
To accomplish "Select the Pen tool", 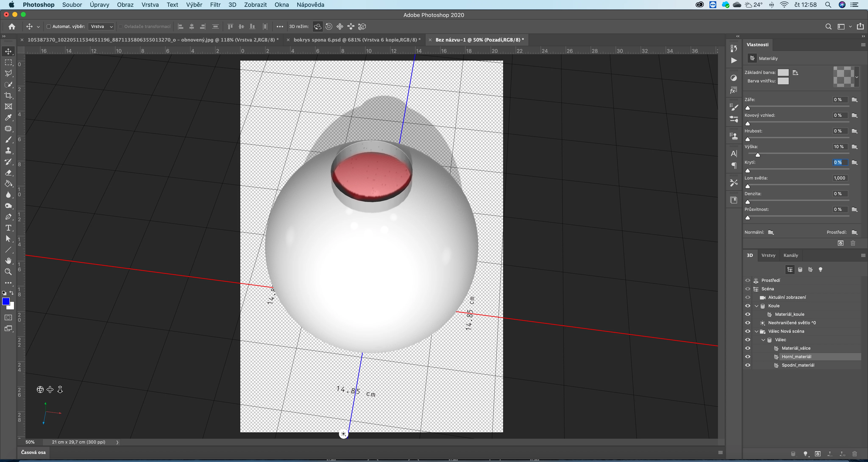I will tap(8, 217).
